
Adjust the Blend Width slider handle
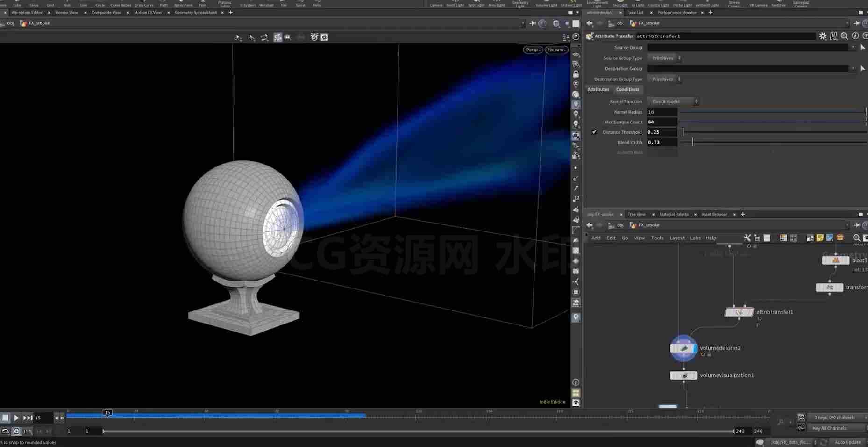pyautogui.click(x=692, y=142)
